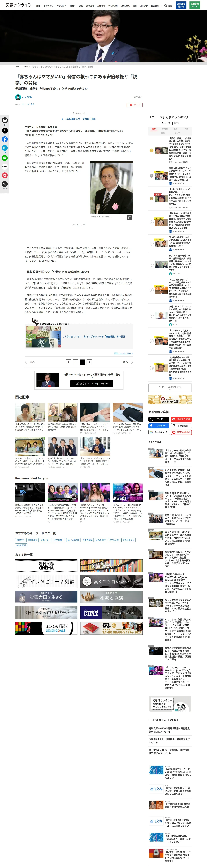
Task: Click the コメント button
Action: 134,105
